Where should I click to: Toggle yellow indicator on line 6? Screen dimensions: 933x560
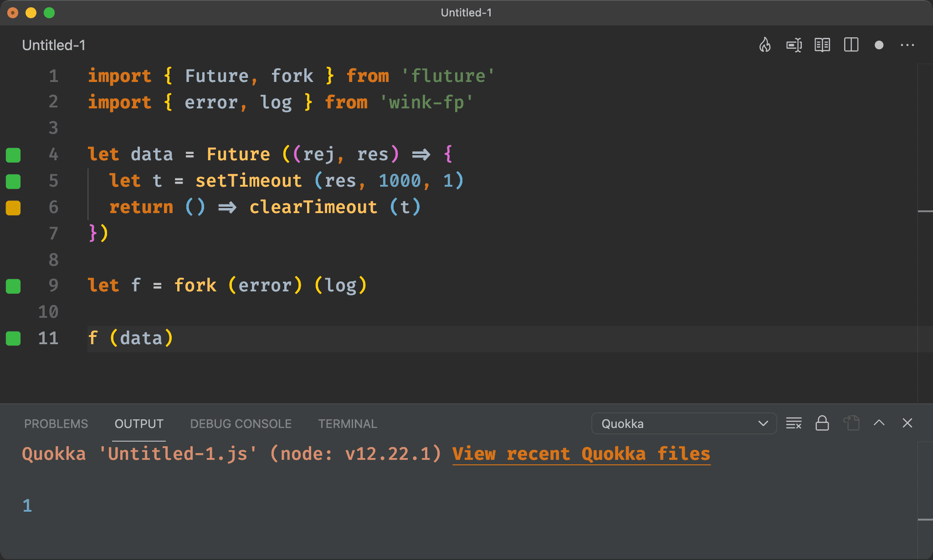coord(15,206)
